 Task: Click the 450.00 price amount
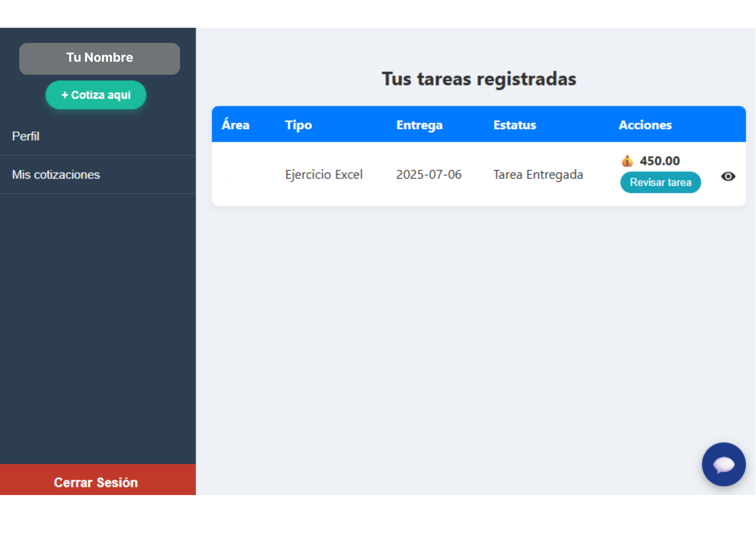[x=659, y=161]
